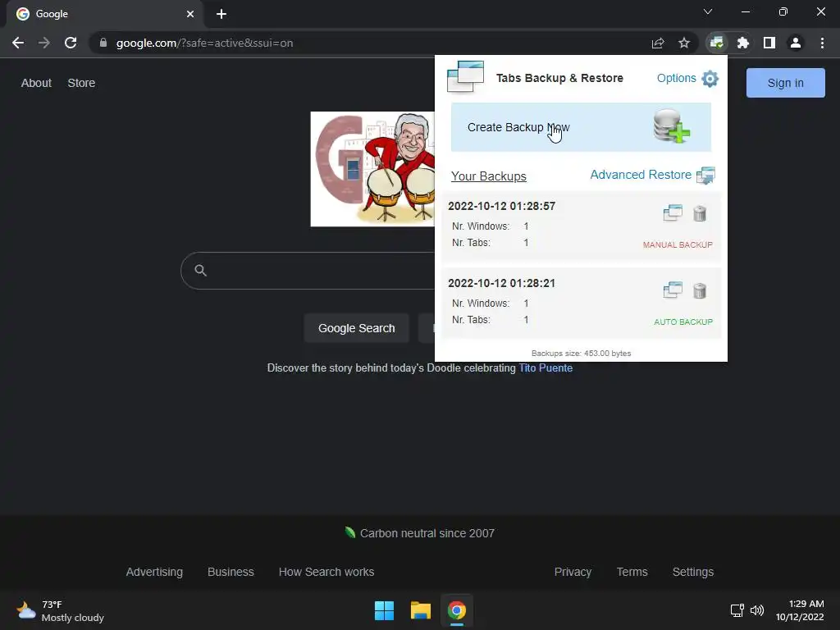
Task: Open the Windows Start menu
Action: point(384,610)
